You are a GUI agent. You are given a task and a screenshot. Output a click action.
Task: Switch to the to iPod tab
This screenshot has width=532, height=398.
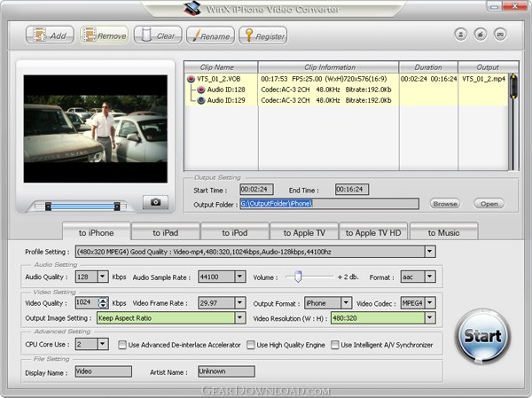234,233
